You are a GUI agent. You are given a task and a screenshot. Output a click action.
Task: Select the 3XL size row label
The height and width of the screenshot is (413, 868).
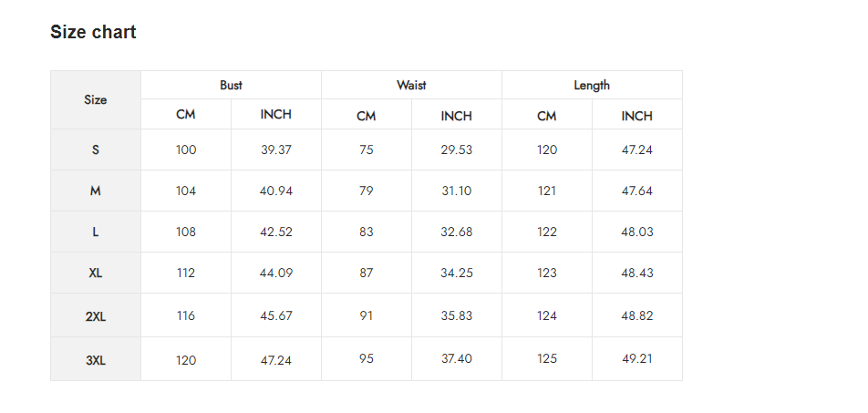tap(96, 359)
